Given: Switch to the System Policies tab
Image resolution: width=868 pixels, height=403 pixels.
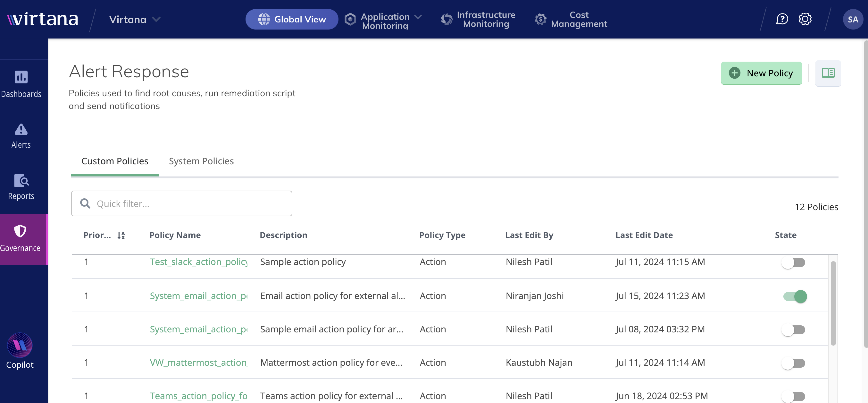Looking at the screenshot, I should (201, 161).
